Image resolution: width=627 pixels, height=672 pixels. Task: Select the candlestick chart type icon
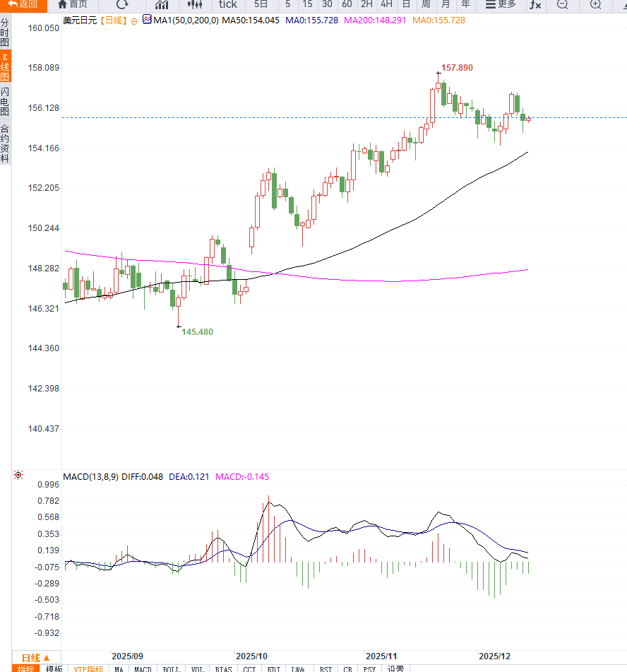click(x=195, y=5)
